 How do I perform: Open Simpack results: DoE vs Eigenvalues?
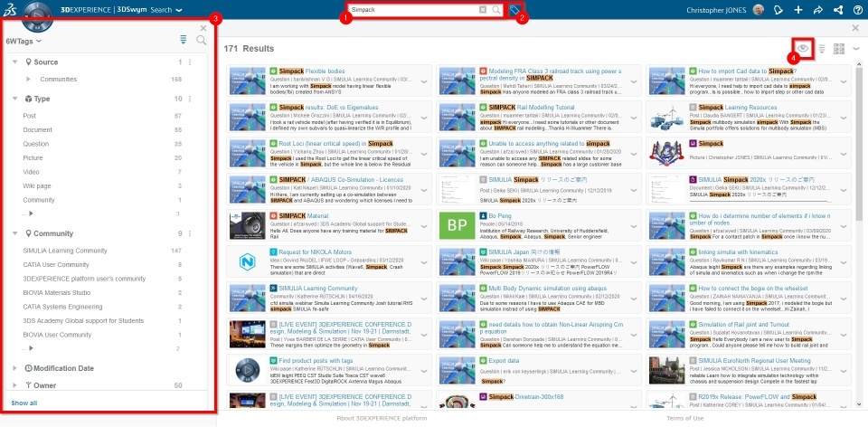click(328, 108)
